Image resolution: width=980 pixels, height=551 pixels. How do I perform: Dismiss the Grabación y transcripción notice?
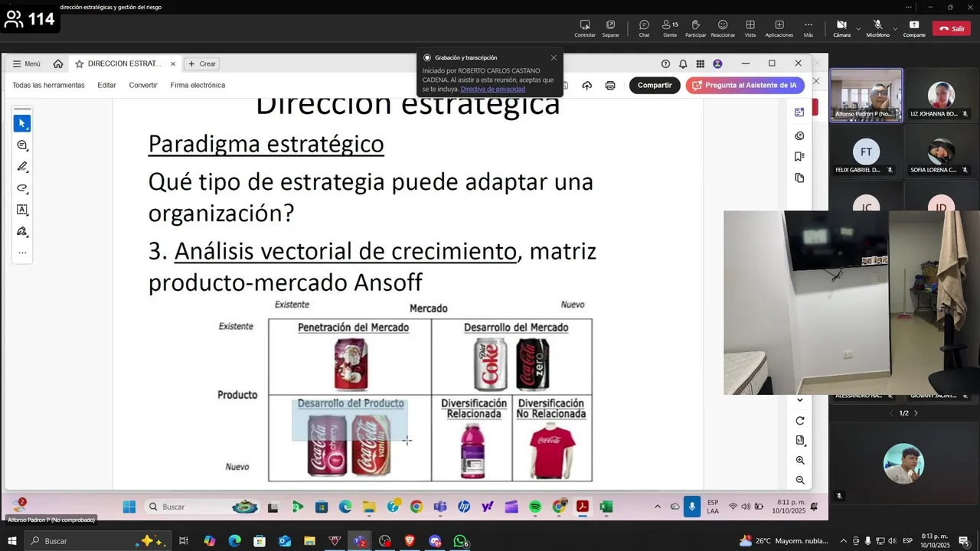point(554,57)
